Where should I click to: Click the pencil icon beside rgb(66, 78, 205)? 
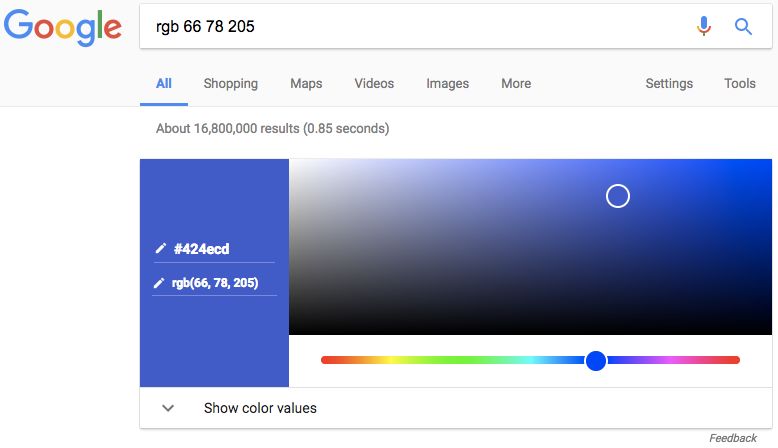pos(159,283)
